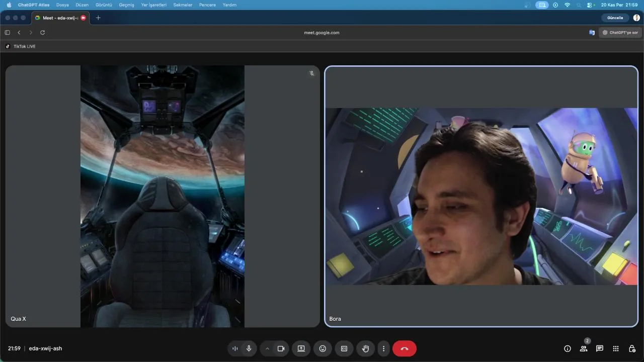Open Spotlight search in menu bar

(x=580, y=5)
